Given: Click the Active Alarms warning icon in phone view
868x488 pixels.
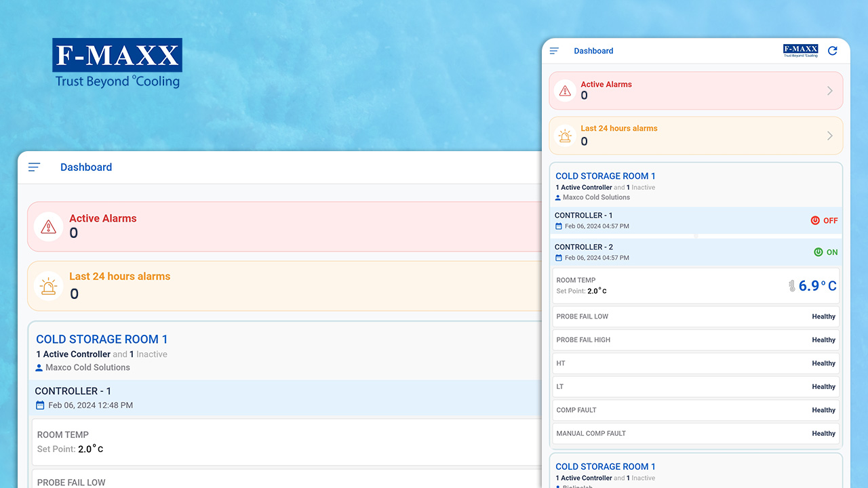Looking at the screenshot, I should point(565,91).
